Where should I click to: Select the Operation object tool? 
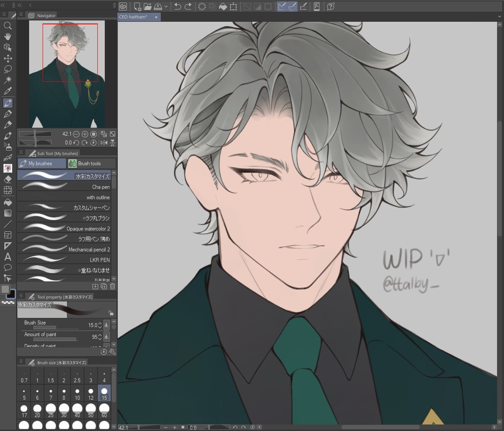click(8, 47)
